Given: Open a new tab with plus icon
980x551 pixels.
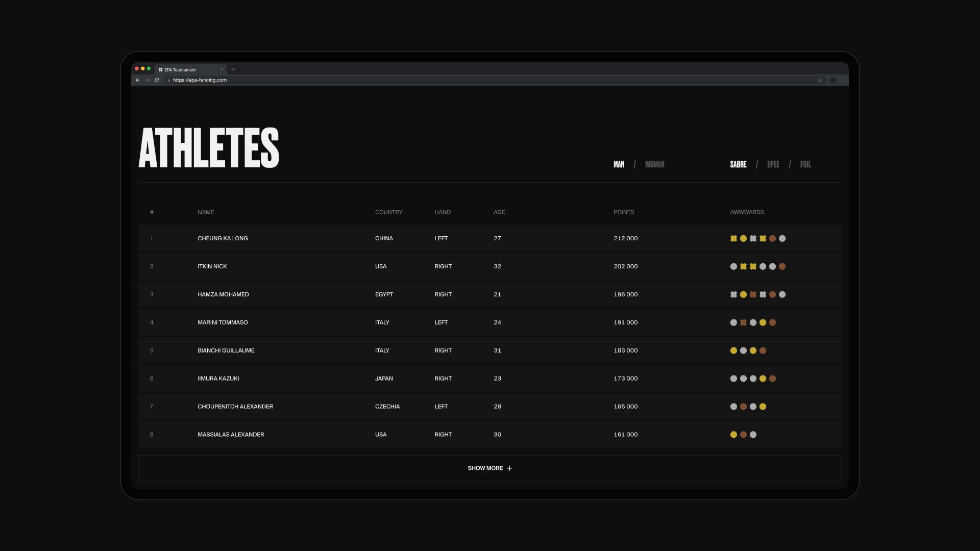Looking at the screenshot, I should [x=233, y=69].
